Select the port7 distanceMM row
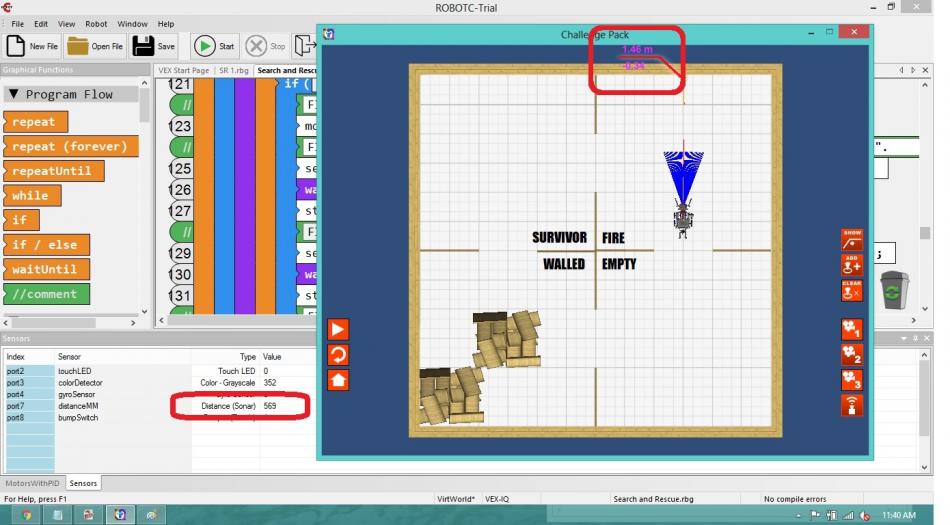Viewport: 950px width, 525px height. pyautogui.click(x=158, y=406)
